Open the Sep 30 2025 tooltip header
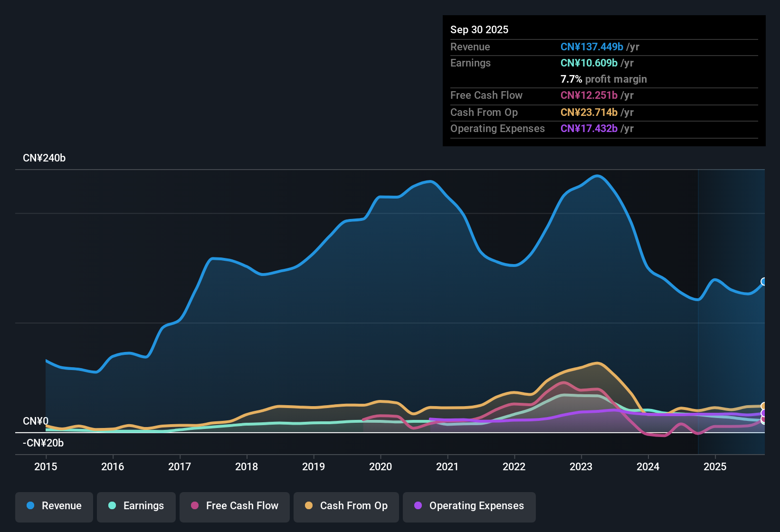The height and width of the screenshot is (532, 780). (479, 29)
